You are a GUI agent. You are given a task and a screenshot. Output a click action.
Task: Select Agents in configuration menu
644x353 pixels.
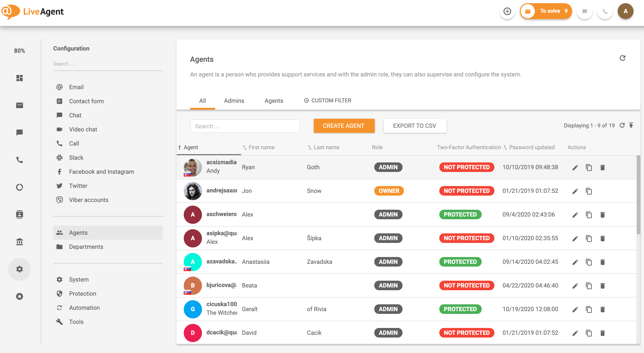tap(108, 233)
